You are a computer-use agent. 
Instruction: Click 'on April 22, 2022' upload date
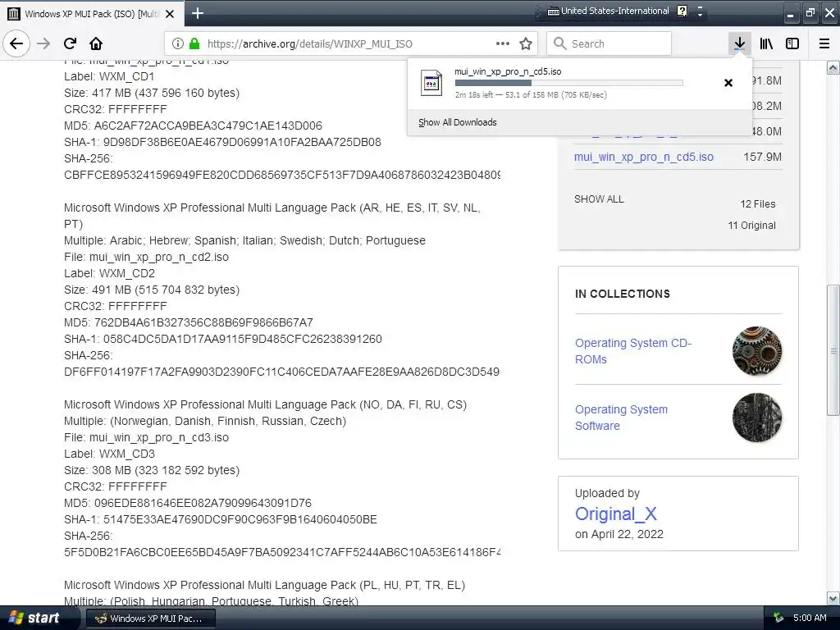[x=619, y=534]
